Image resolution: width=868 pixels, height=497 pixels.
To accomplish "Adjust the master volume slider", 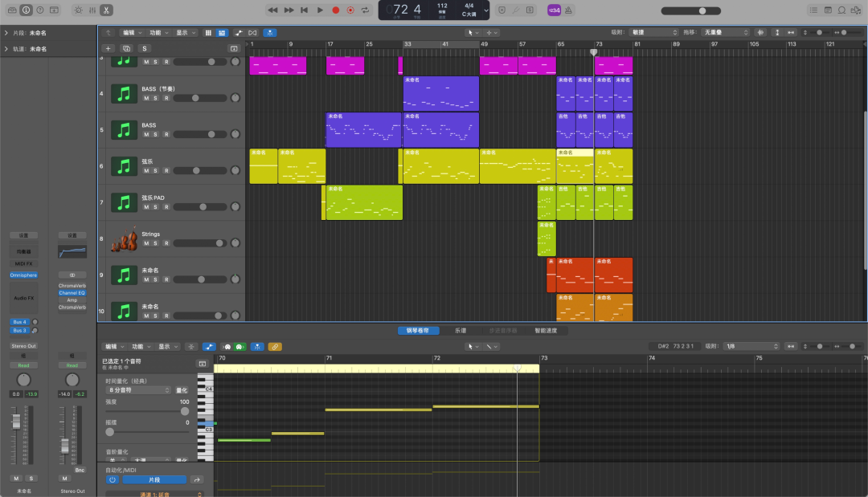I will pos(691,10).
